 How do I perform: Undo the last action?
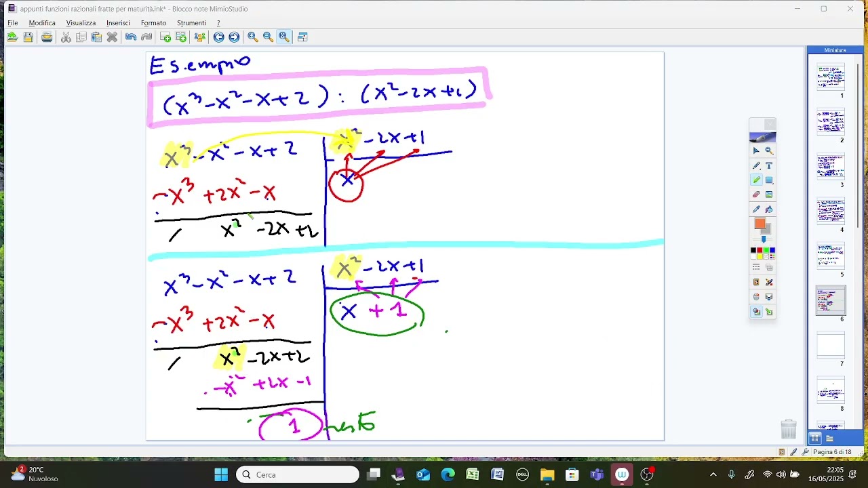click(131, 37)
